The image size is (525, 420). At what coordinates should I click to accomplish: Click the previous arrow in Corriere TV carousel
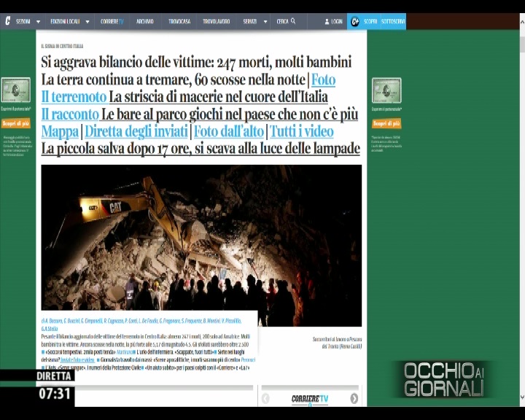265,399
